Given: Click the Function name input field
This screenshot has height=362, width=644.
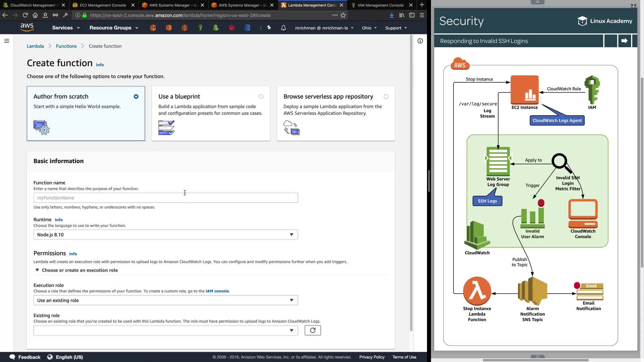Looking at the screenshot, I should point(165,198).
